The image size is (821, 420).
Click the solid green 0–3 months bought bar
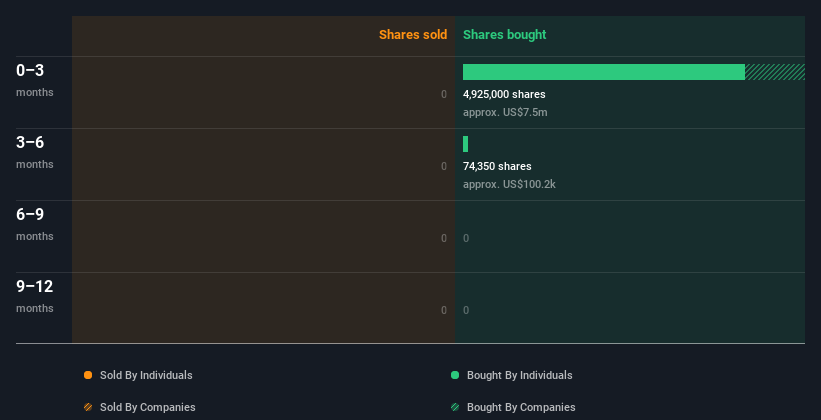(x=604, y=72)
